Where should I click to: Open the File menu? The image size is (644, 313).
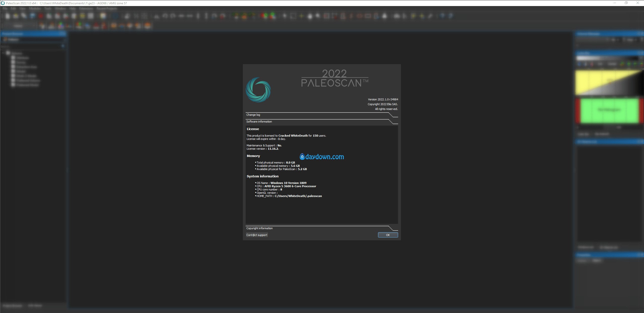coord(5,9)
